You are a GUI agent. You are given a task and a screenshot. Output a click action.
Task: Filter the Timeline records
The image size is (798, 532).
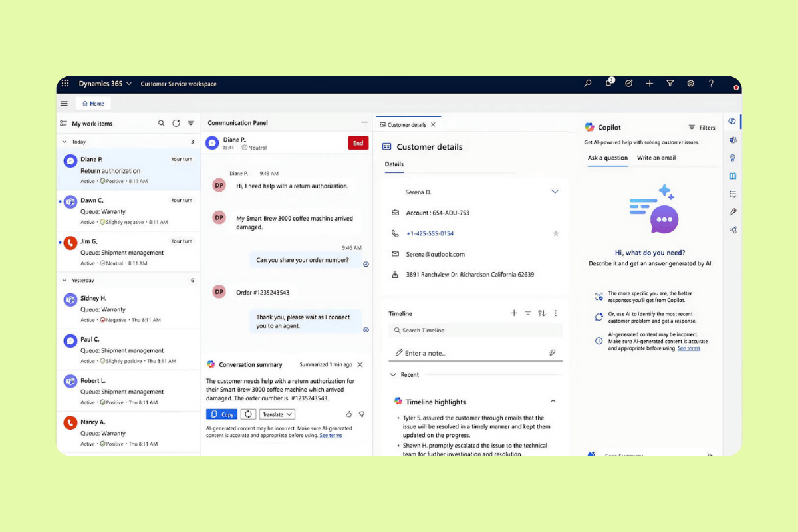tap(528, 313)
